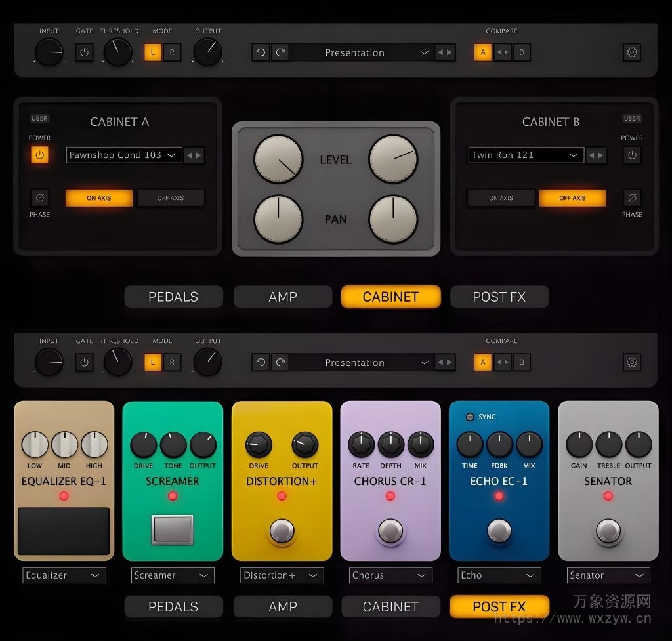Switch to the AMP tab
The height and width of the screenshot is (641, 672).
pyautogui.click(x=282, y=297)
